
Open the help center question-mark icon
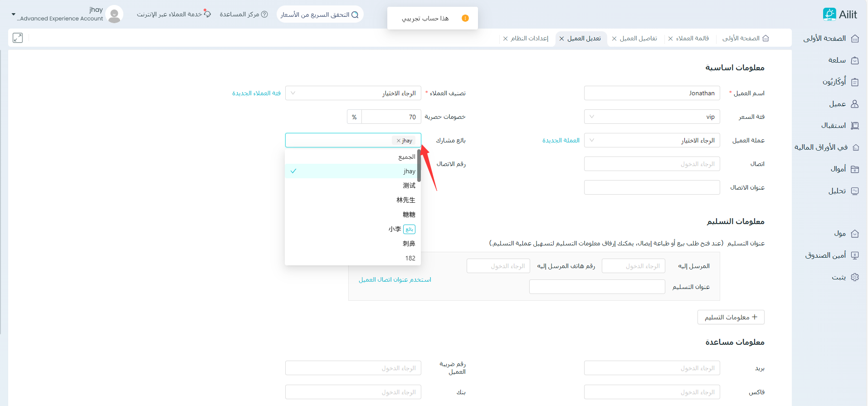[x=264, y=15]
